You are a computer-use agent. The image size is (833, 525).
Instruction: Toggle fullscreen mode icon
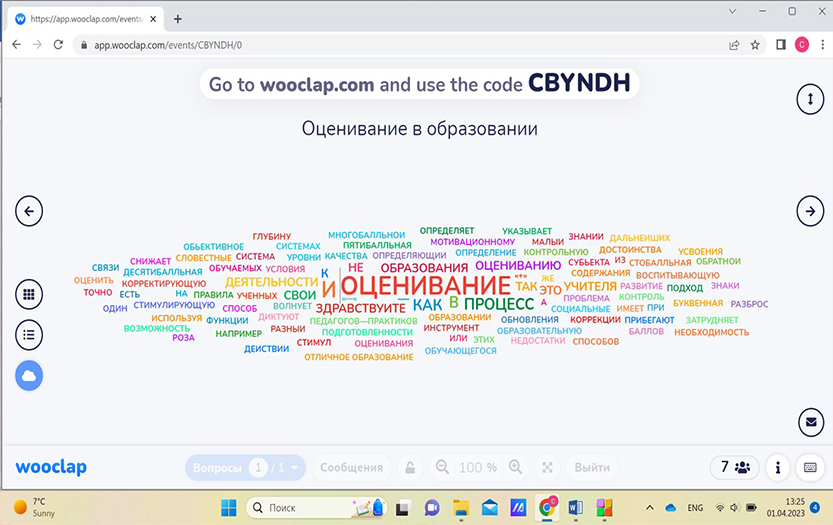point(547,467)
